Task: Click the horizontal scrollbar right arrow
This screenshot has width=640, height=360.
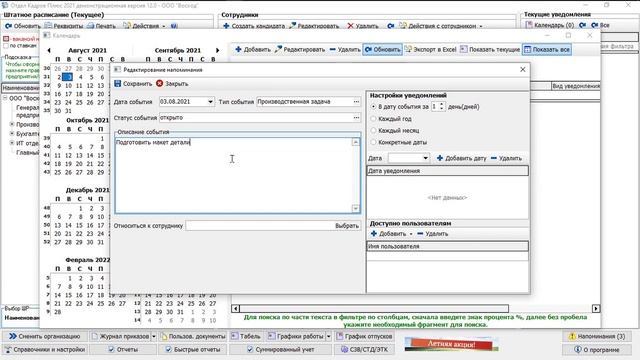Action: click(x=596, y=309)
